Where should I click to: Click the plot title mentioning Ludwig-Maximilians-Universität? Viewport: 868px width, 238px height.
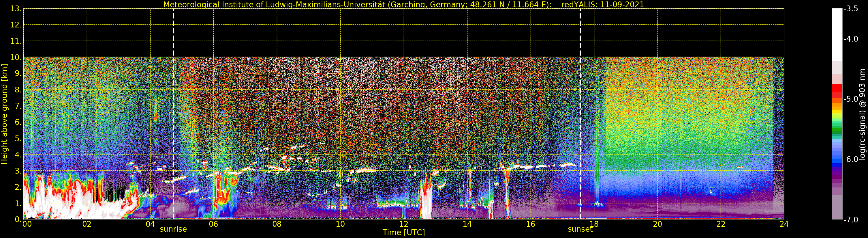(403, 5)
